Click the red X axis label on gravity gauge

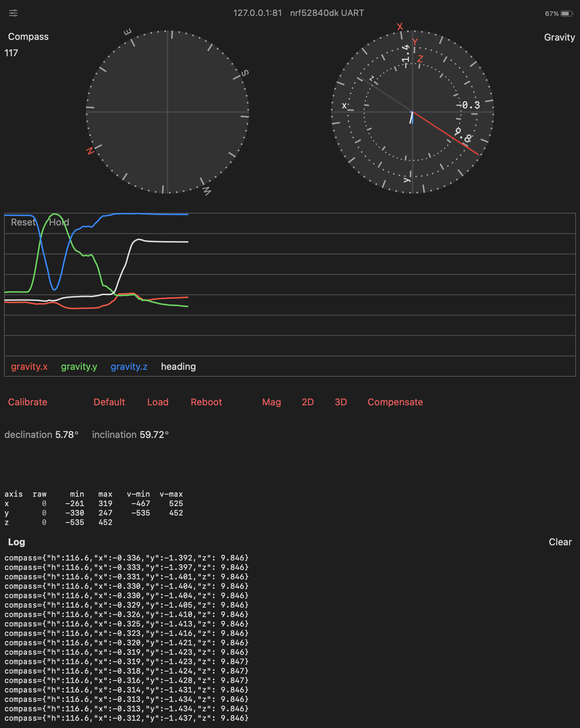[x=400, y=26]
